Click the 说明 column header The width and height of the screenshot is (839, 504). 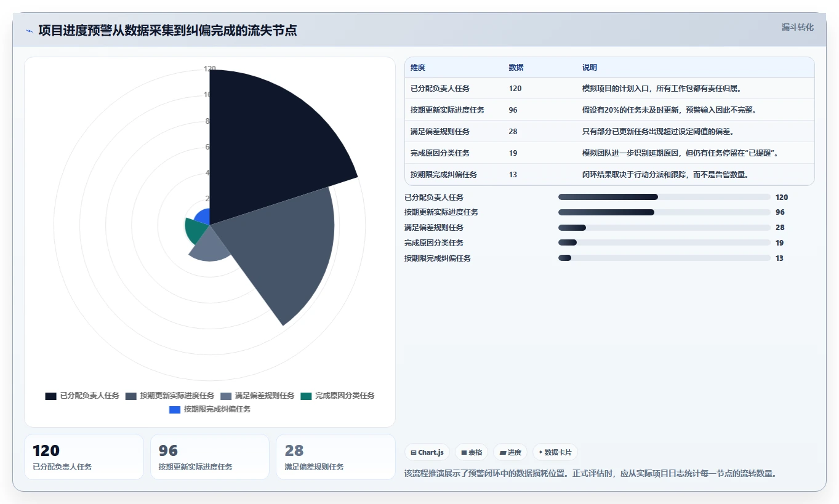(x=590, y=68)
